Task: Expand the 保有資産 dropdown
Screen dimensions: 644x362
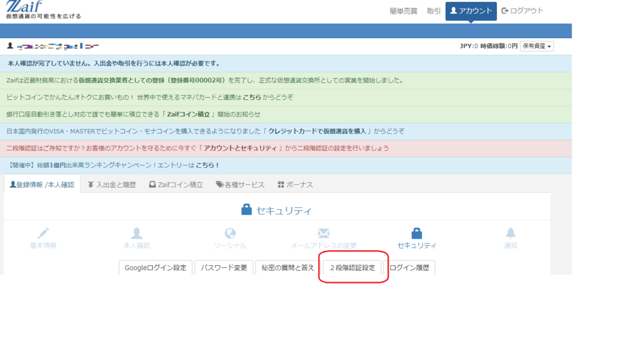Action: (537, 46)
